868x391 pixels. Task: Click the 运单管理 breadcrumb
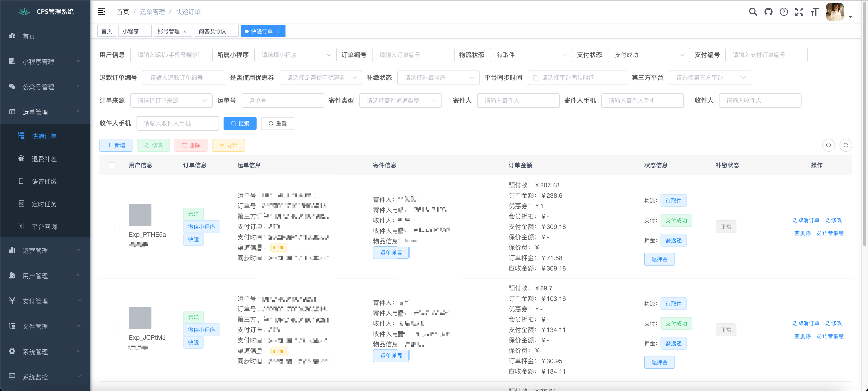coord(152,12)
